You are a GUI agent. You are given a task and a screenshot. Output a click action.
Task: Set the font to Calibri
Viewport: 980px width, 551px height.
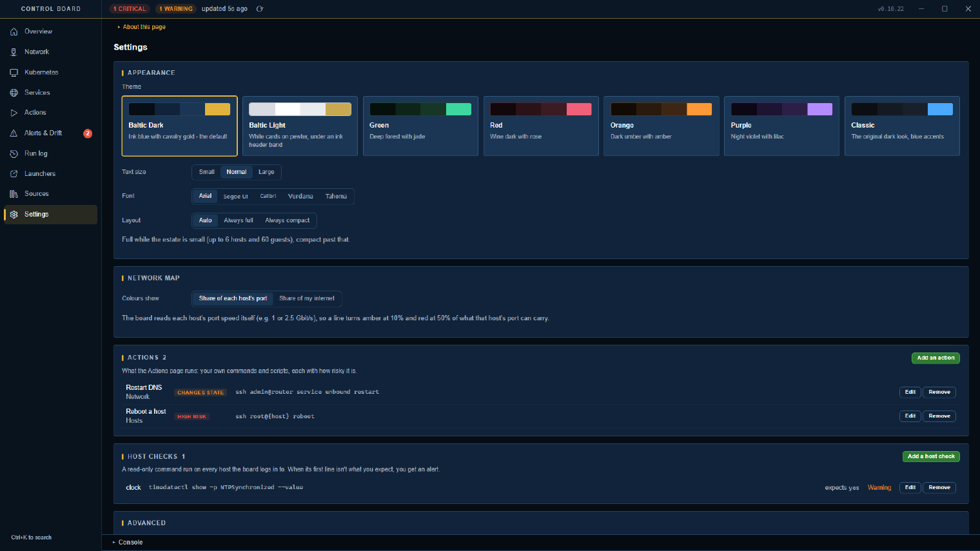click(268, 196)
